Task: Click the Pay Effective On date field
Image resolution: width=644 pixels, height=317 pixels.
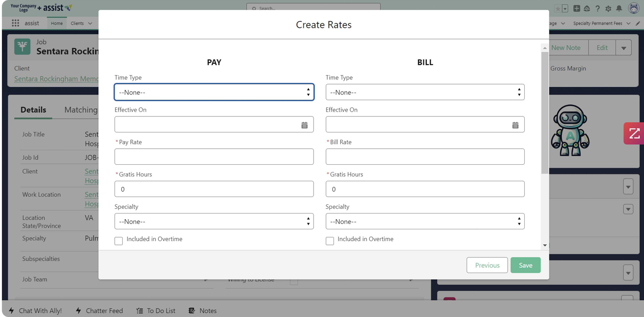Action: [x=214, y=124]
